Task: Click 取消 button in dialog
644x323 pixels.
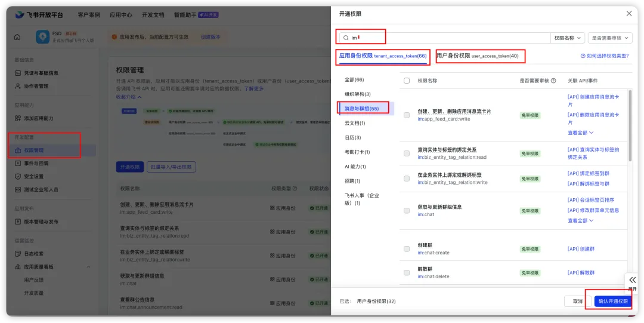Action: 578,301
